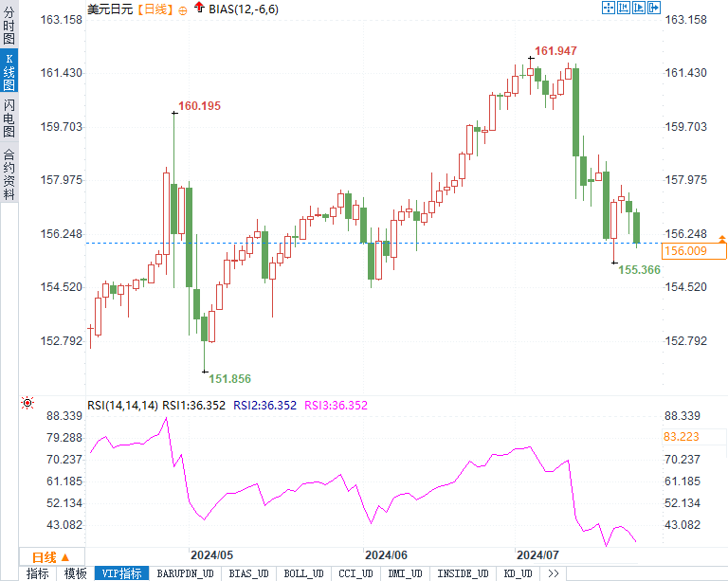Screen dimensions: 728x581
Task: Expand more indicator tabs with >>
Action: click(553, 573)
